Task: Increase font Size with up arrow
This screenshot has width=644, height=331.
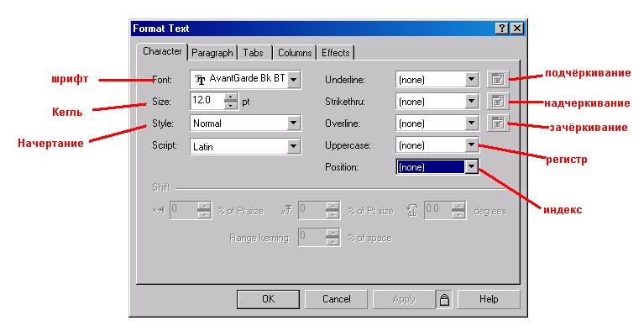Action: click(231, 97)
